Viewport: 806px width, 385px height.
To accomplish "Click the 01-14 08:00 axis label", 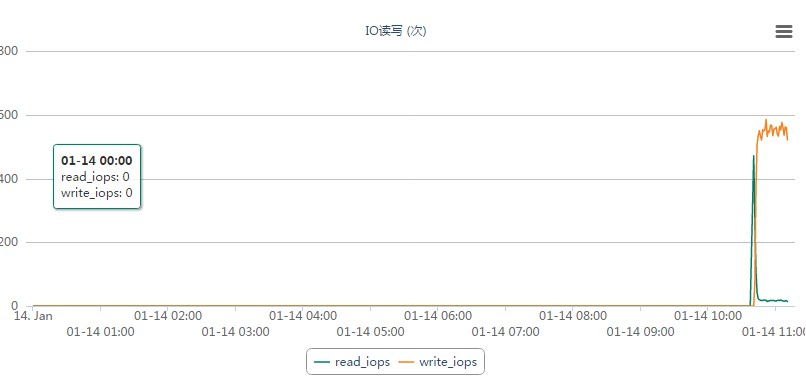I will pos(573,315).
